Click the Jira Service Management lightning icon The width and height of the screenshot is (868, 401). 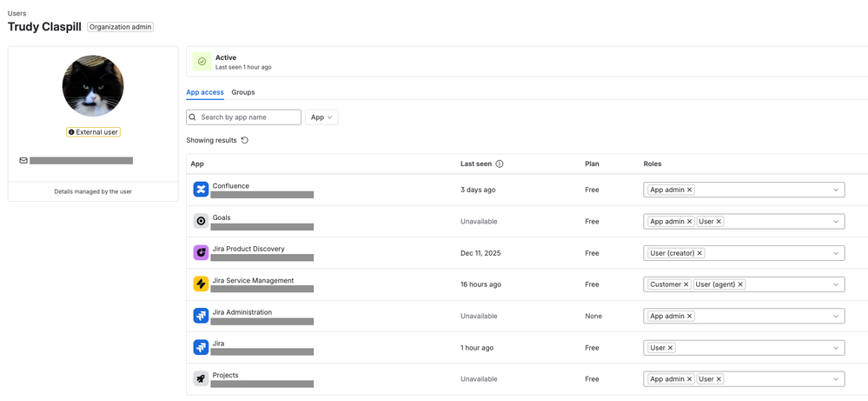pyautogui.click(x=201, y=284)
